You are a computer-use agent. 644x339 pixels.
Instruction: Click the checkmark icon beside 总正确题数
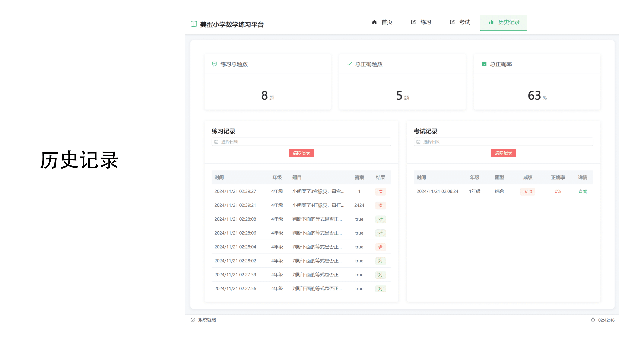pos(349,64)
